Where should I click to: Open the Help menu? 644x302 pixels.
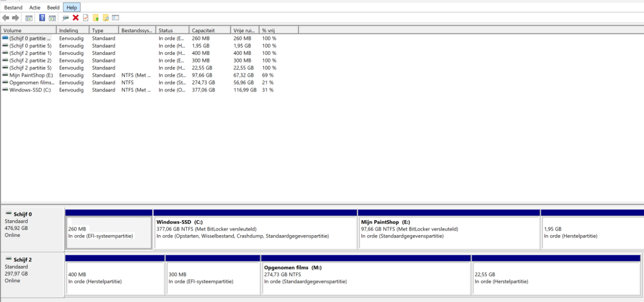coord(72,7)
